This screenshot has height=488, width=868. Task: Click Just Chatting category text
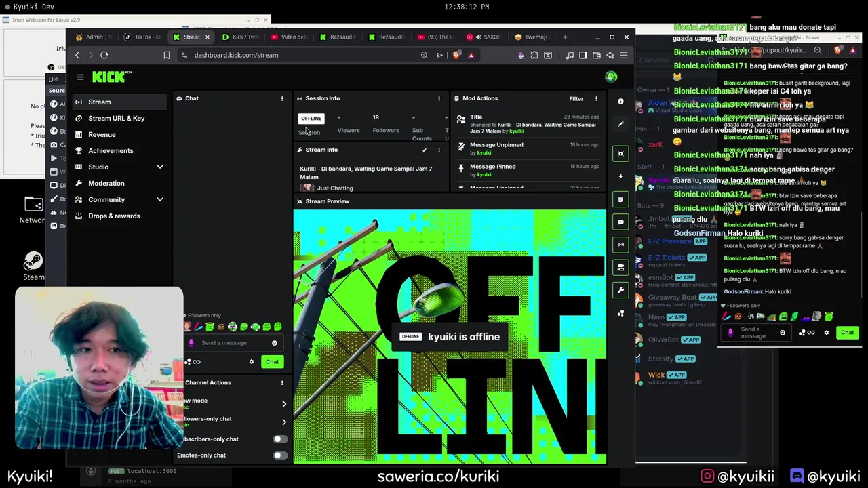coord(335,188)
